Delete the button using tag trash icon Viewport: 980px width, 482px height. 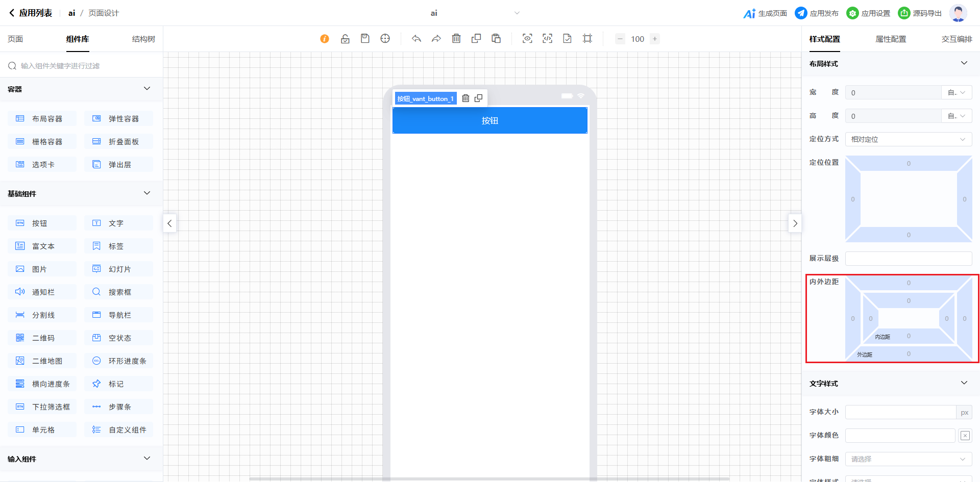(x=465, y=98)
